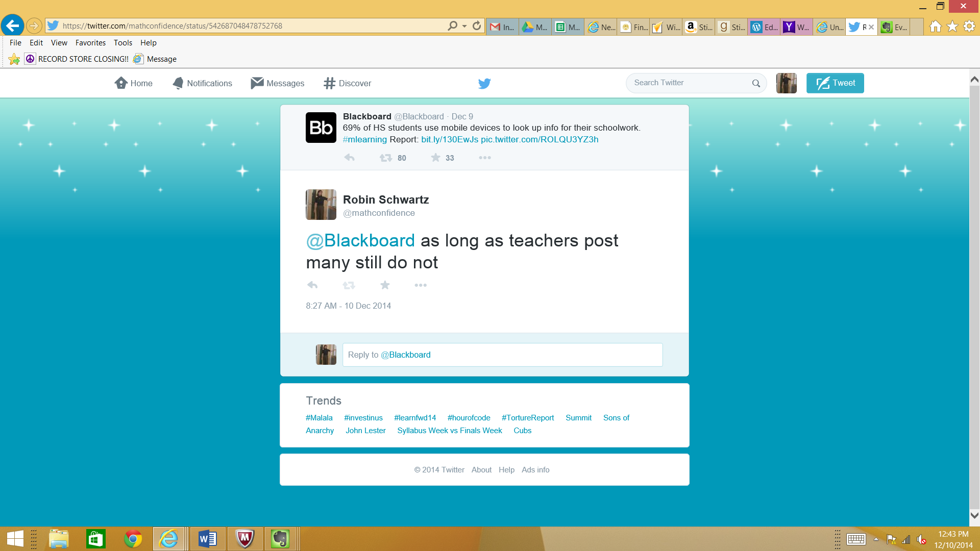Favorite the Blackboard tweet star icon

click(435, 158)
